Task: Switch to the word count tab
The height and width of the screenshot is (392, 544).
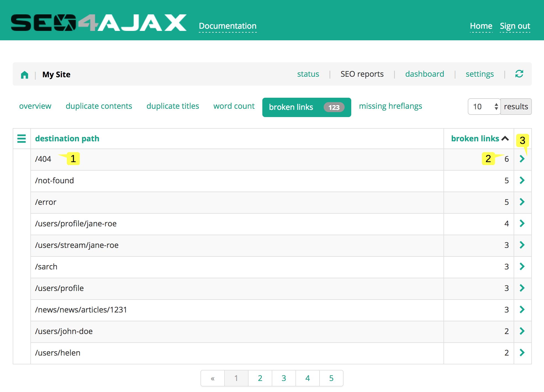Action: (234, 106)
